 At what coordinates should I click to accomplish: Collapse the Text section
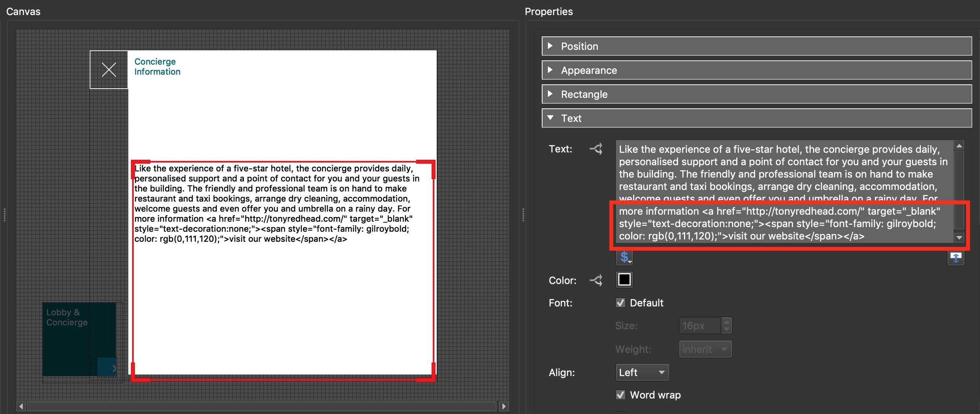757,118
